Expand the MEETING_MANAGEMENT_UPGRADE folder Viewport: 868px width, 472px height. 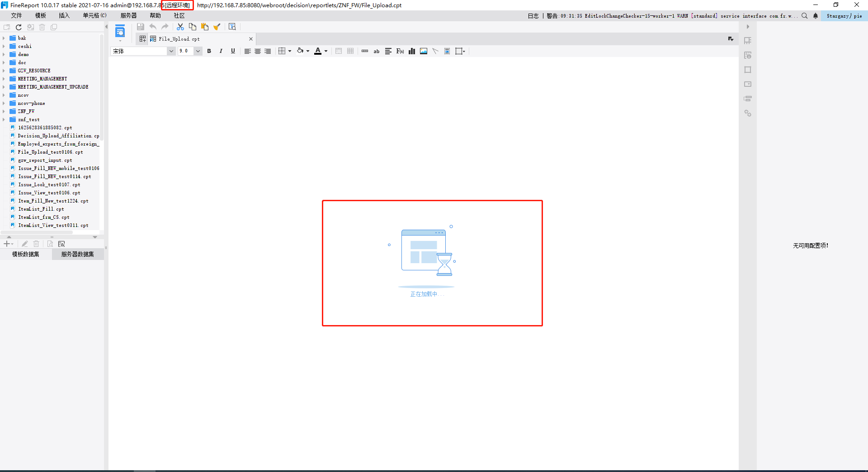click(x=4, y=87)
